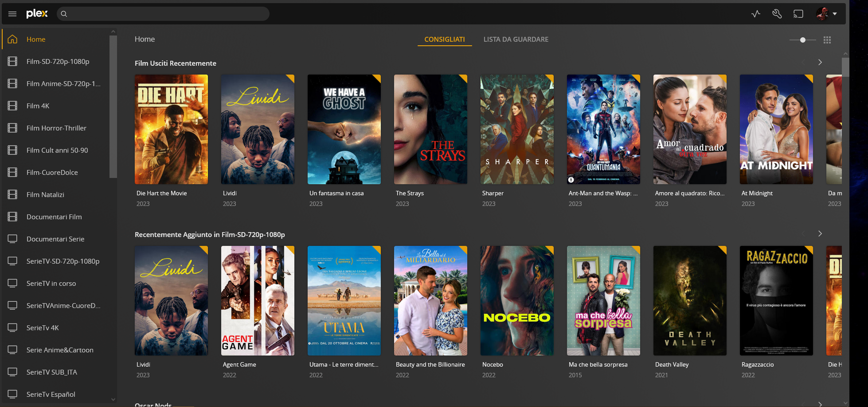Open the Activity pulse icon
The height and width of the screenshot is (407, 868).
pyautogui.click(x=756, y=14)
